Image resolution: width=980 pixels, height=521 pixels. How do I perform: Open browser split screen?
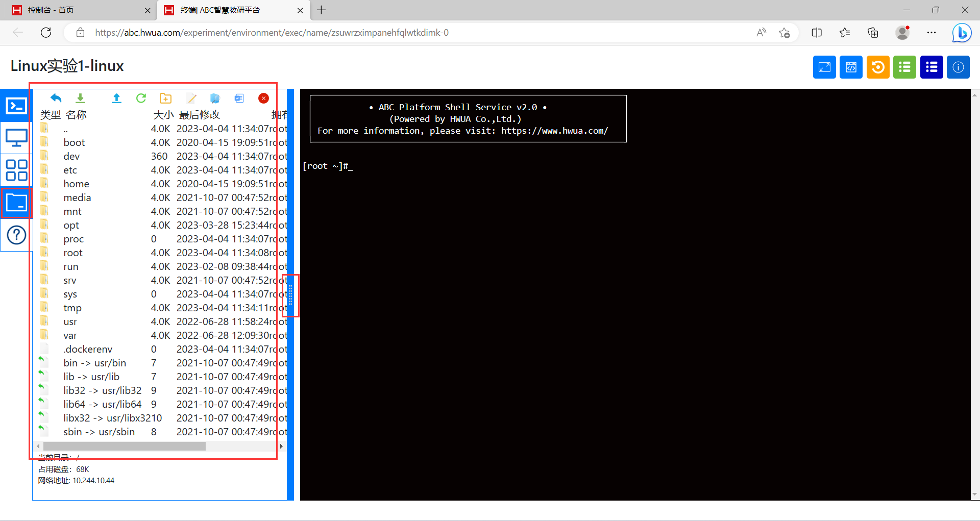[817, 33]
